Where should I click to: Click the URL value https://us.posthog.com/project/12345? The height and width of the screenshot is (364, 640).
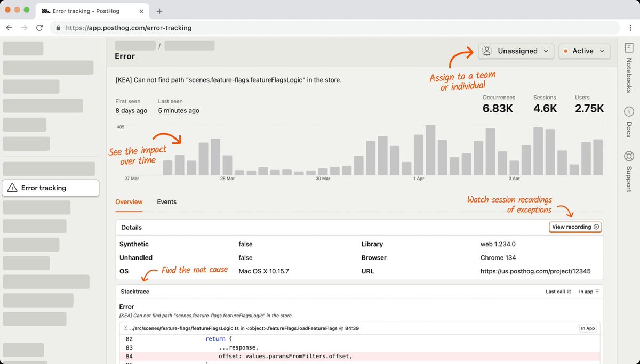click(x=535, y=271)
